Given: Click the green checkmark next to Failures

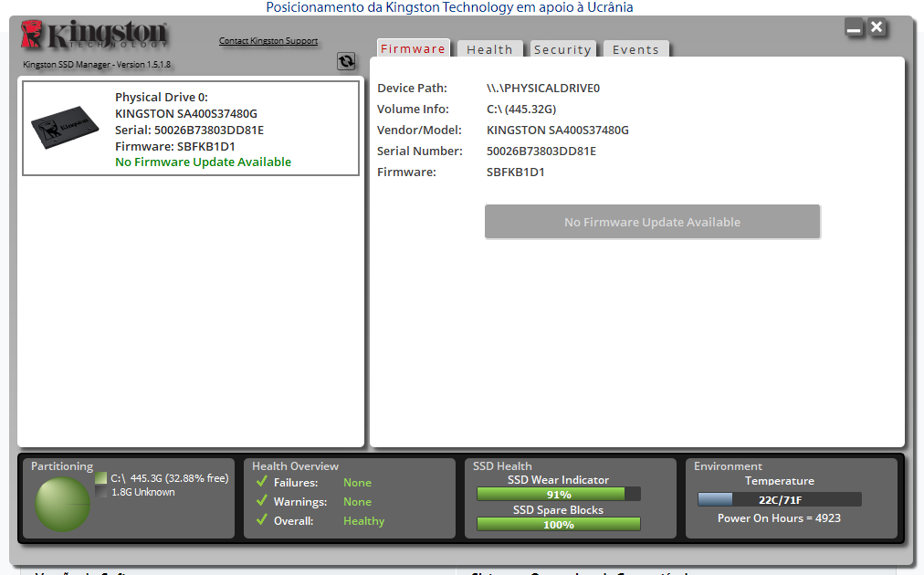Looking at the screenshot, I should click(262, 481).
